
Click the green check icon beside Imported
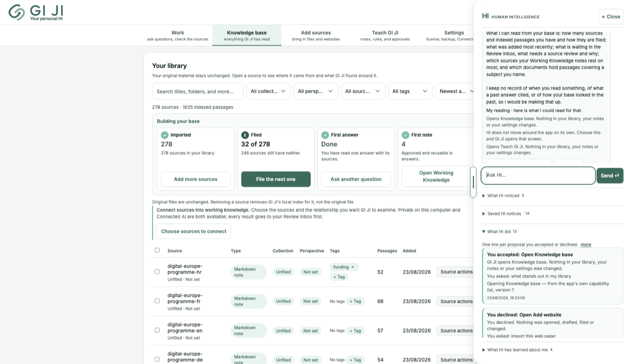(x=165, y=135)
